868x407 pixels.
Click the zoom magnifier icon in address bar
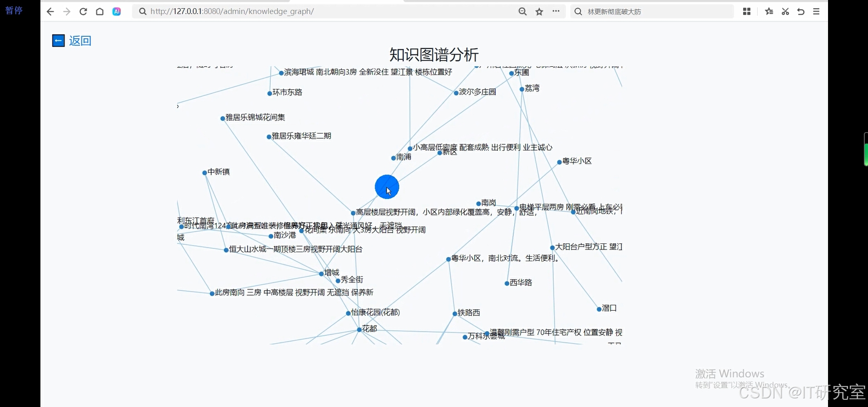point(522,12)
